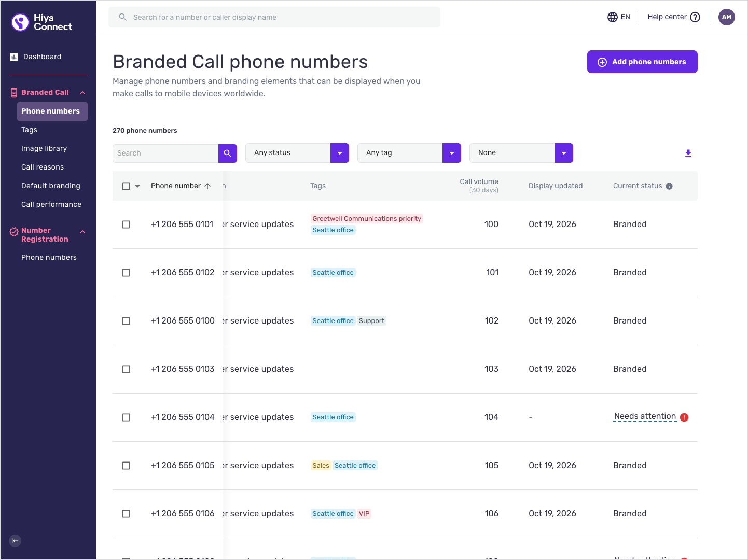Image resolution: width=748 pixels, height=560 pixels.
Task: Open Call performance page
Action: (x=51, y=205)
